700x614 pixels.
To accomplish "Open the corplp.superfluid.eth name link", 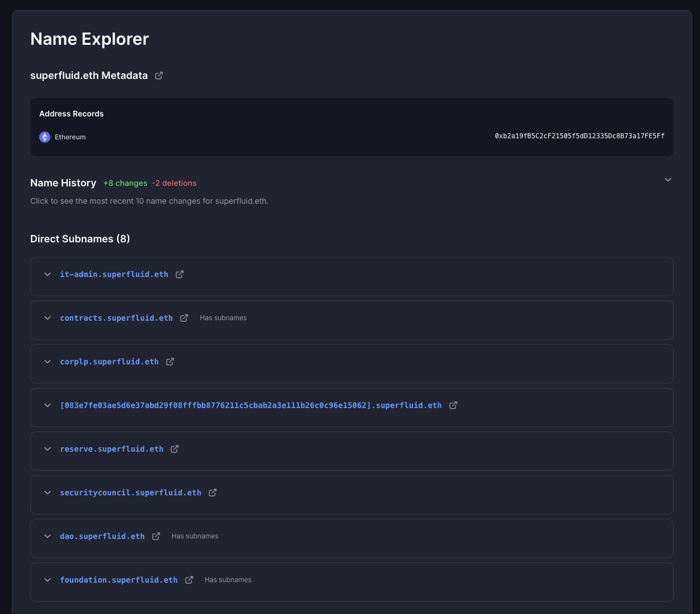I will tap(109, 362).
